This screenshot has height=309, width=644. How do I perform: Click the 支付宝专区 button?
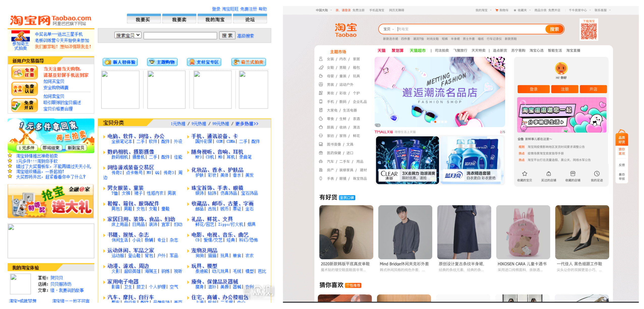(x=204, y=62)
